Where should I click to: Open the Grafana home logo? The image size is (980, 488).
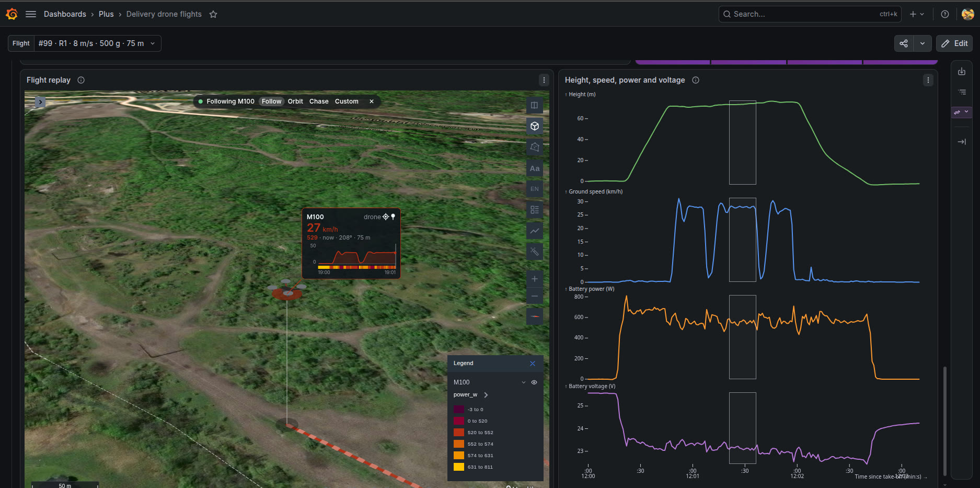[11, 14]
